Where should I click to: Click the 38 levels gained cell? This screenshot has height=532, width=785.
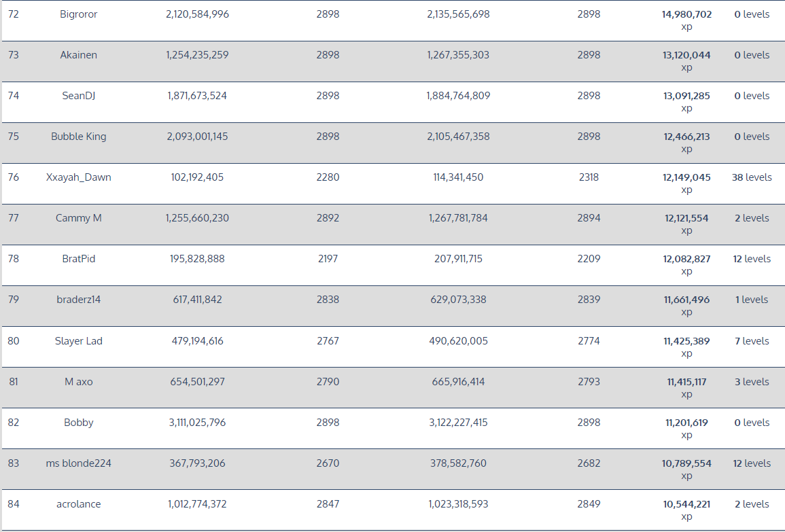(x=752, y=177)
